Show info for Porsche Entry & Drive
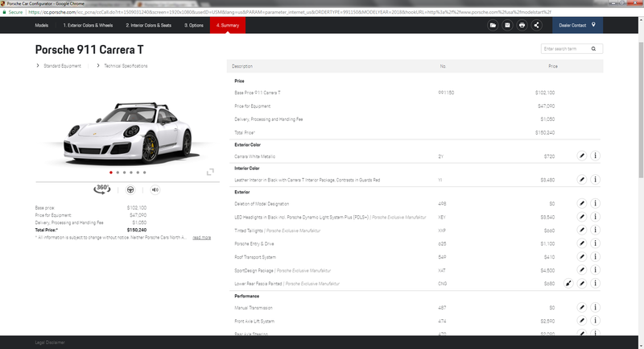The image size is (644, 349). click(595, 243)
